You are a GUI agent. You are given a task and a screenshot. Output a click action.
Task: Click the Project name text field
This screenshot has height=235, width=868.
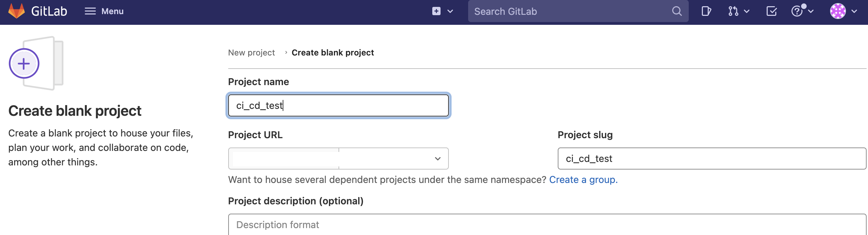pos(338,105)
